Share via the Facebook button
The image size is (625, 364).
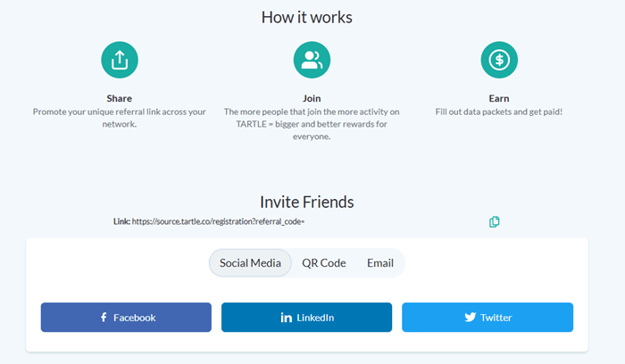pyautogui.click(x=126, y=317)
